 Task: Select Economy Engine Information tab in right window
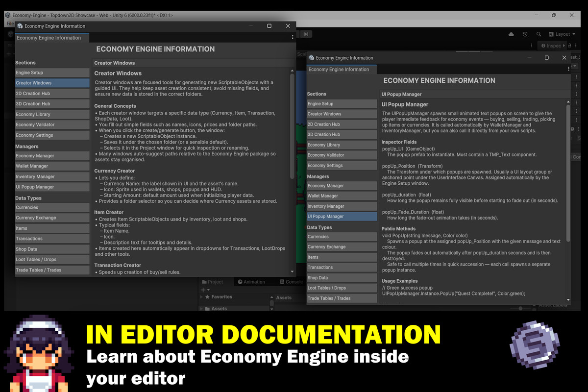(342, 70)
